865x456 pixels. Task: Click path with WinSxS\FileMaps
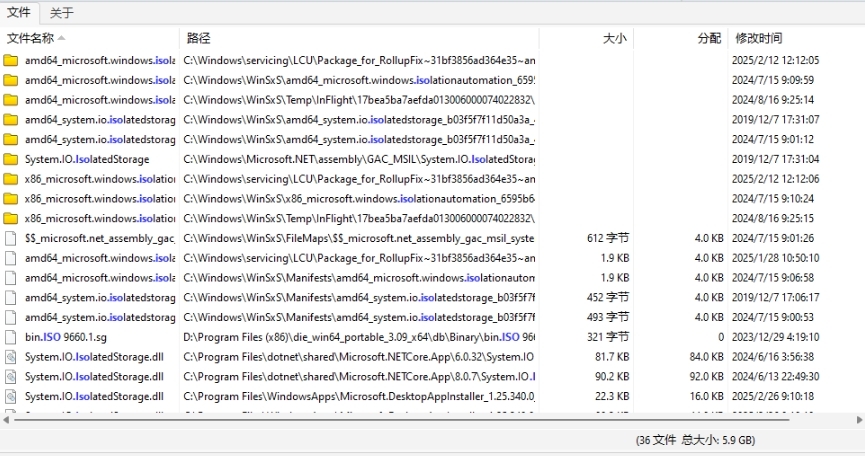(x=359, y=238)
